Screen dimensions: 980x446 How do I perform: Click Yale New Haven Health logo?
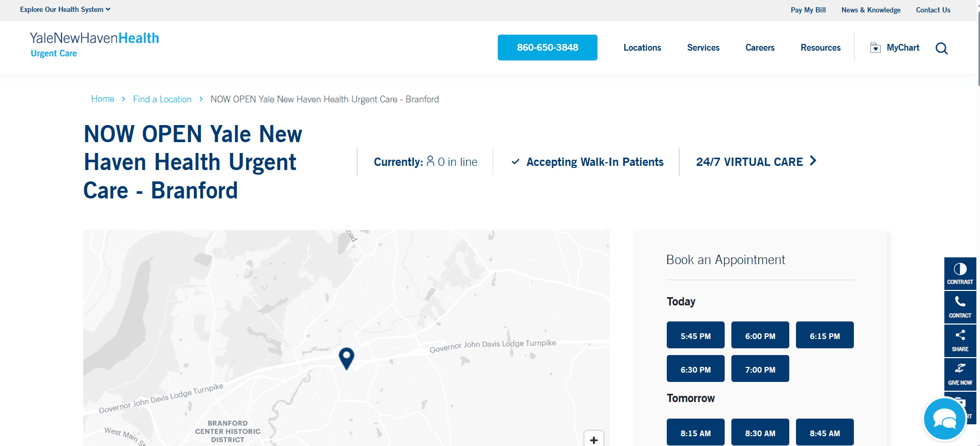(95, 38)
